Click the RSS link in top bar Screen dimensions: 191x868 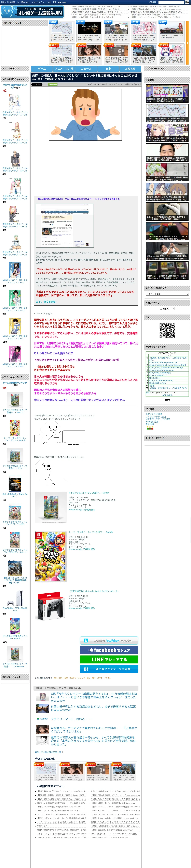[x=49, y=2]
